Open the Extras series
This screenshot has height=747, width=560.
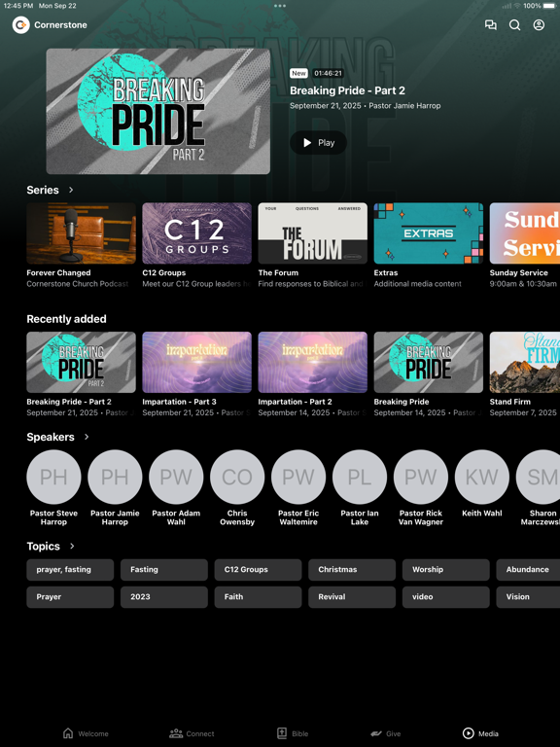click(428, 233)
